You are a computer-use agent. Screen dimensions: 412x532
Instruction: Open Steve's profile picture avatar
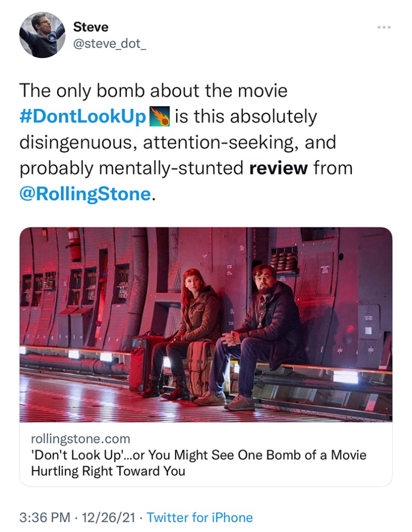(x=42, y=35)
